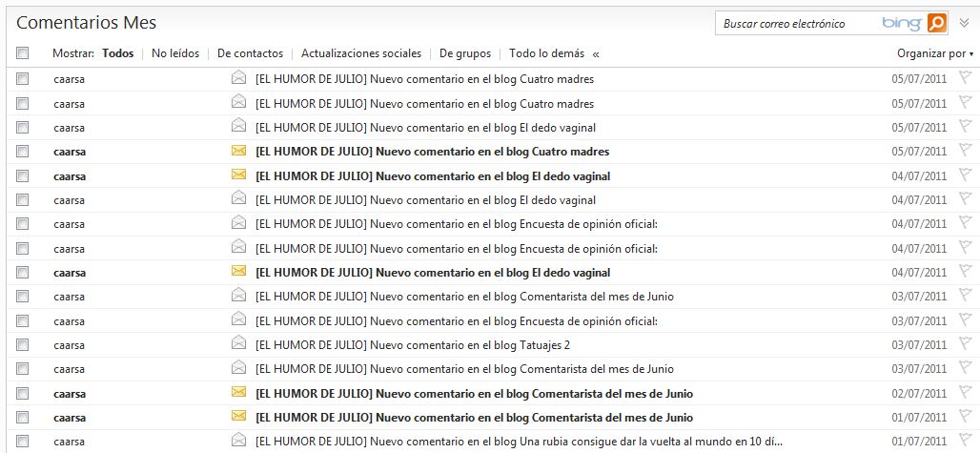
Task: Flag the Encuesta de opinión message dated 03/07/2011
Action: tap(966, 320)
